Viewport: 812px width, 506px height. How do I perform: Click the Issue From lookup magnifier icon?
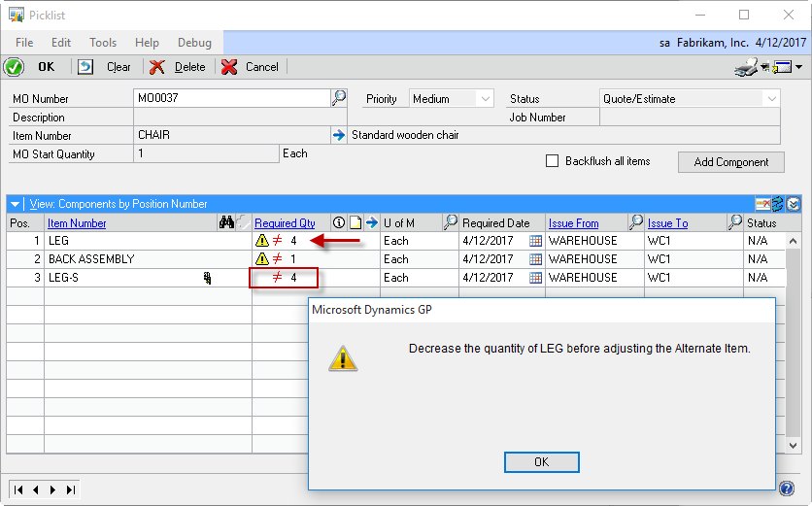click(635, 222)
